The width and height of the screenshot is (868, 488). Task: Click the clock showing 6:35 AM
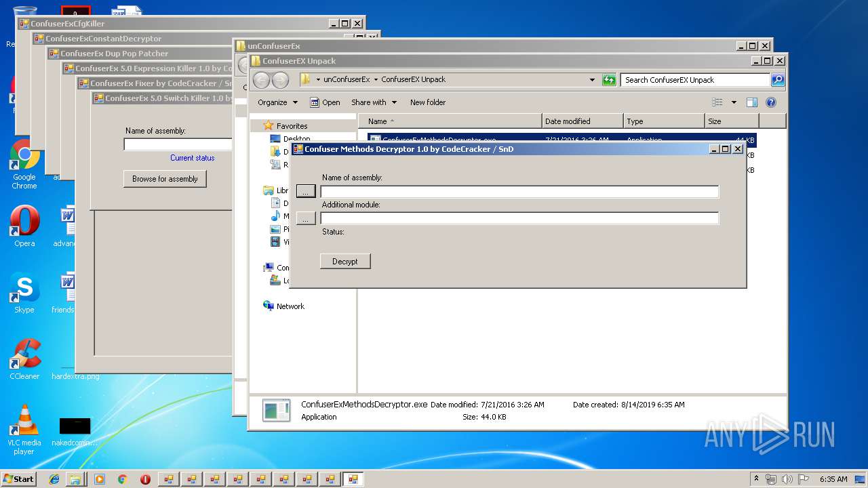point(833,479)
